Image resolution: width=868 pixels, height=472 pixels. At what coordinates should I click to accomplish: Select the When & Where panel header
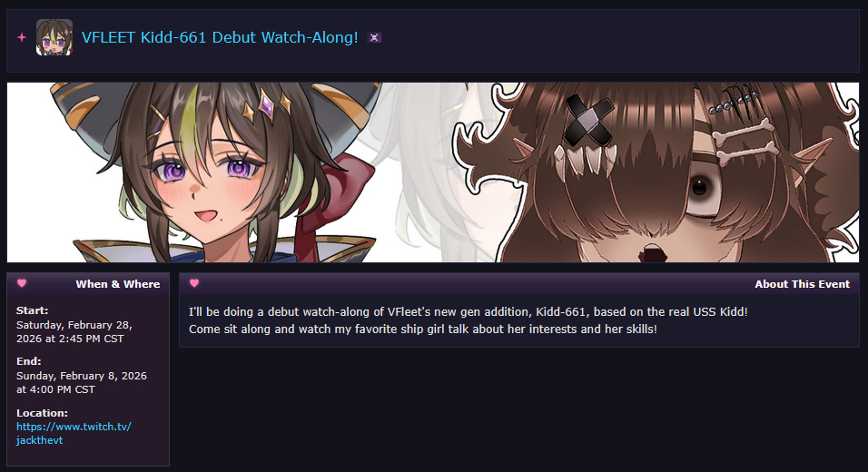coord(88,284)
